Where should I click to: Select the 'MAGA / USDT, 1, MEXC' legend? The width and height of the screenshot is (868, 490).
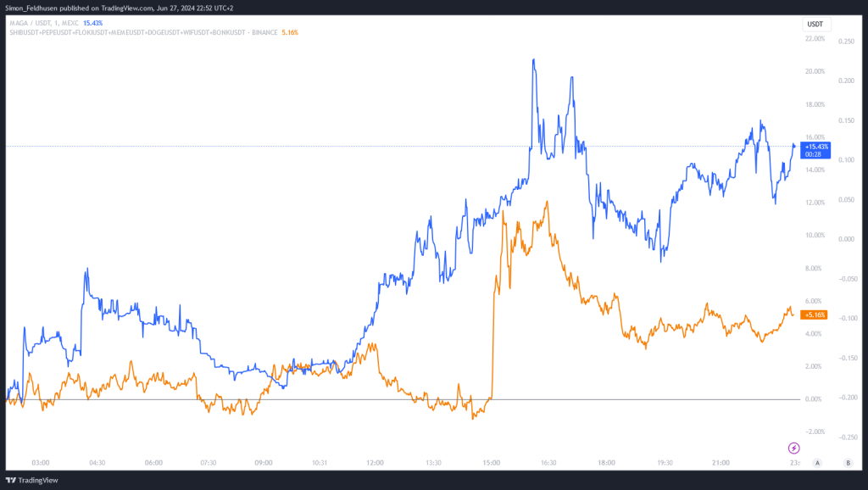pos(44,23)
